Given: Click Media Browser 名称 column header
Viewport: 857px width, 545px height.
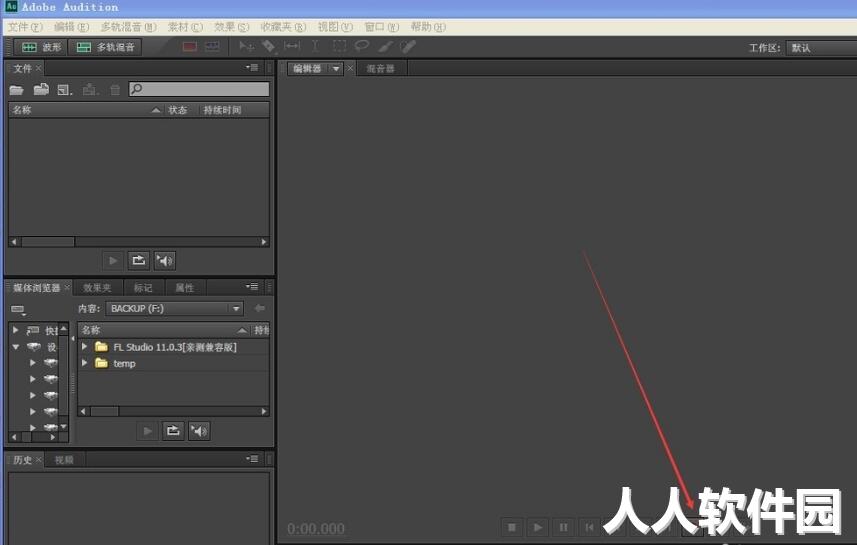Looking at the screenshot, I should [x=164, y=330].
